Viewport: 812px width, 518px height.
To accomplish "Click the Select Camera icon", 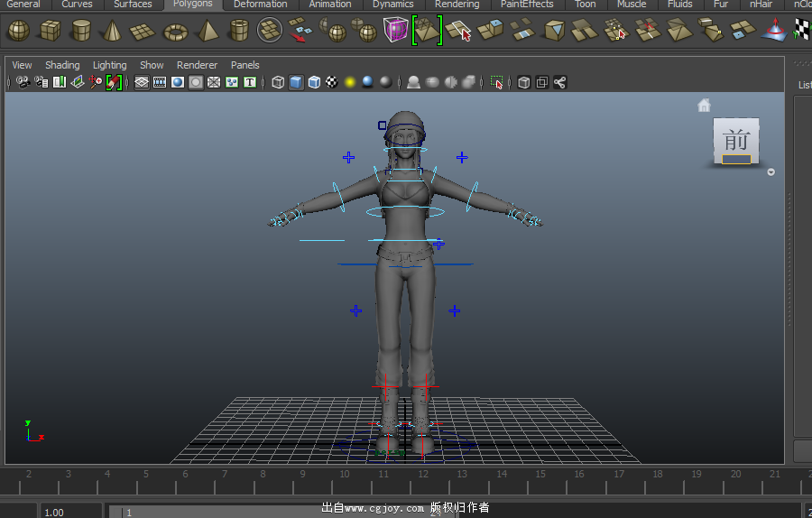I will [23, 82].
